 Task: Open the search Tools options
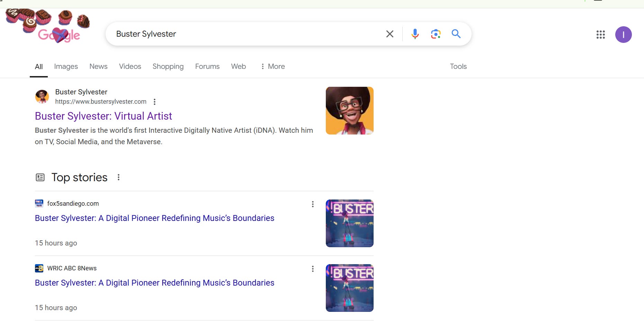(x=458, y=66)
